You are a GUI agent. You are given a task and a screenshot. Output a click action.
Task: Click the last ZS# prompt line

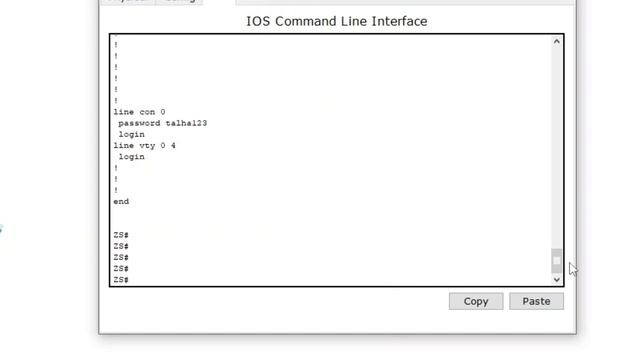pyautogui.click(x=121, y=280)
